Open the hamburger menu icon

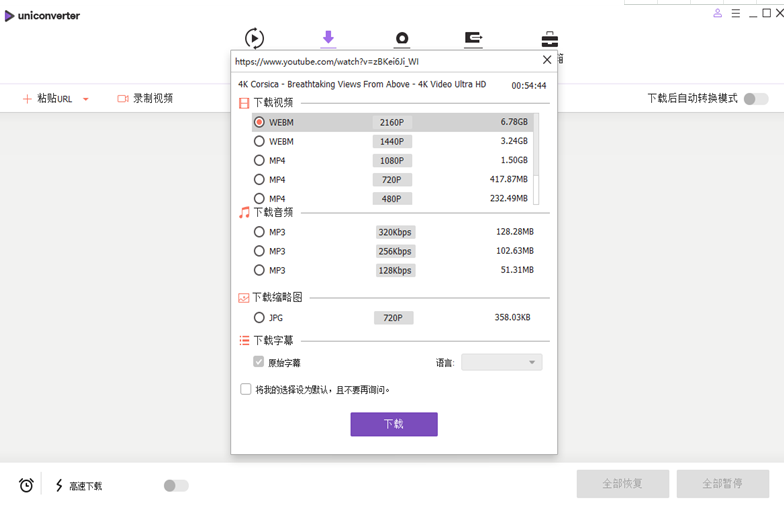[x=736, y=14]
